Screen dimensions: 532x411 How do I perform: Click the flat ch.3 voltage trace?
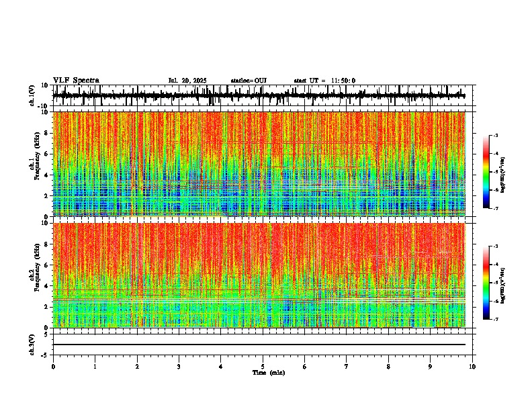259,345
